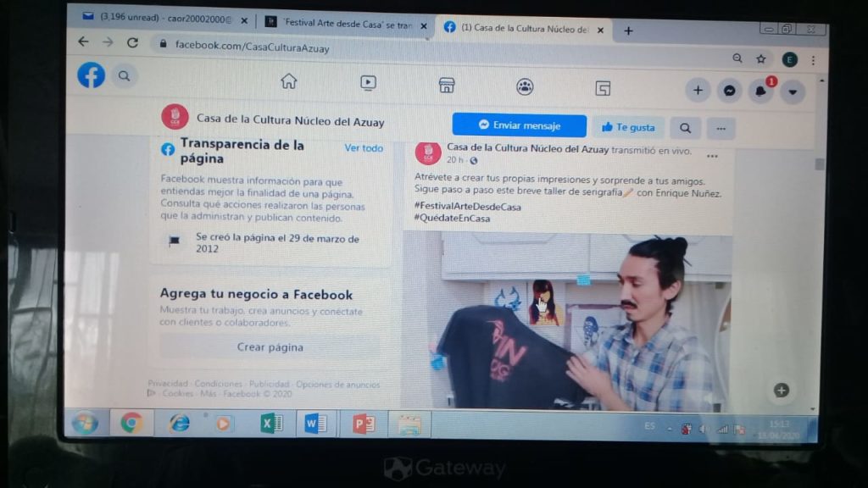Click the browser zoom magnifier icon

click(737, 58)
